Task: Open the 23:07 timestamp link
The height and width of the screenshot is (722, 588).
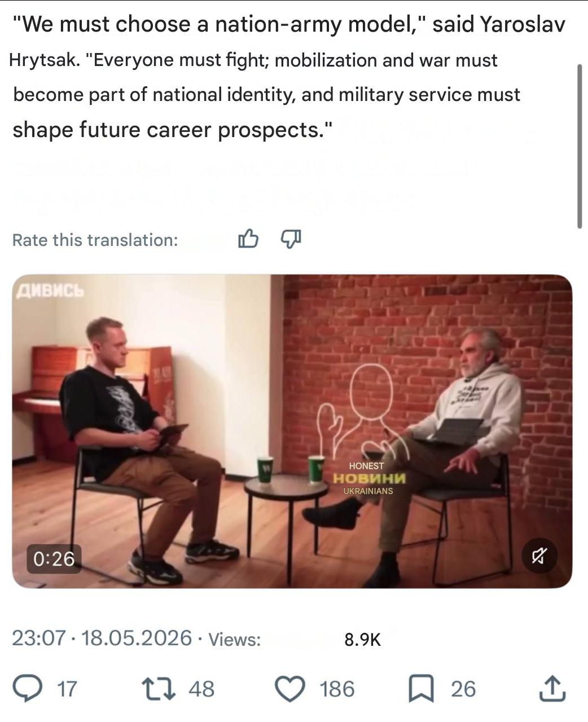Action: click(39, 638)
